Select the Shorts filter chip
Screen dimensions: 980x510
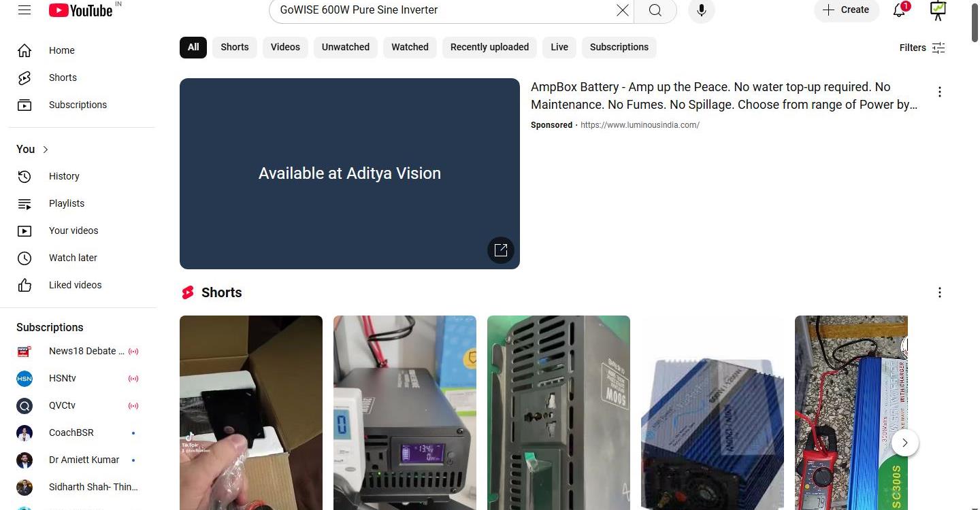click(x=235, y=47)
